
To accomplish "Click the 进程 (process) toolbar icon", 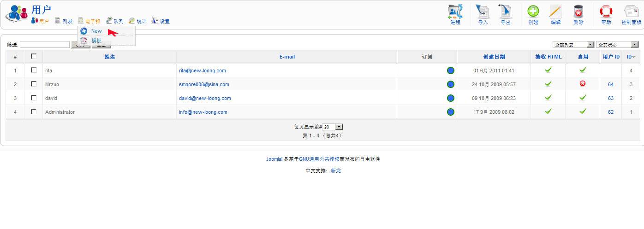I will (455, 14).
